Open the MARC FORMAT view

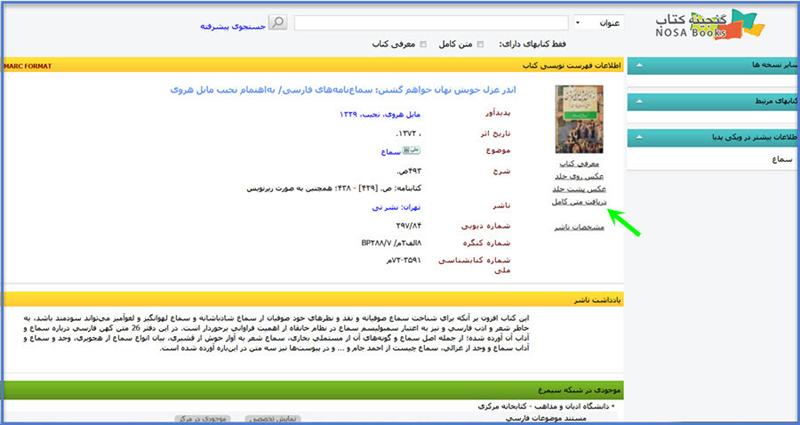(x=26, y=65)
